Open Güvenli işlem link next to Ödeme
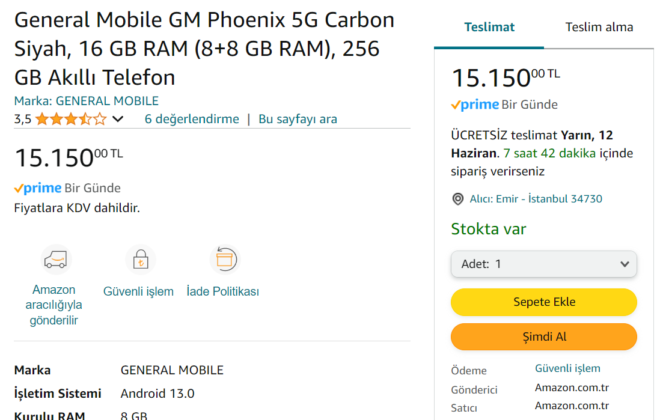The image size is (660, 420). coord(568,369)
